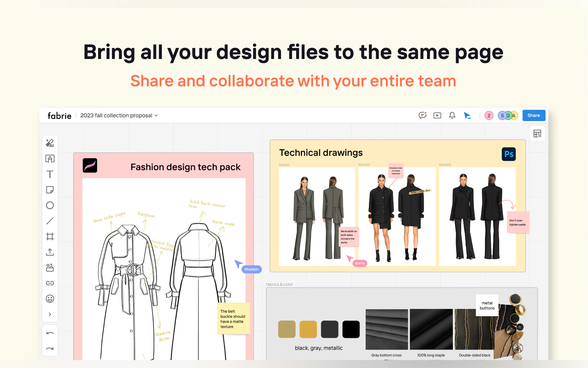Select the 'black, gray, metallic' caption
The width and height of the screenshot is (588, 368).
click(x=319, y=348)
